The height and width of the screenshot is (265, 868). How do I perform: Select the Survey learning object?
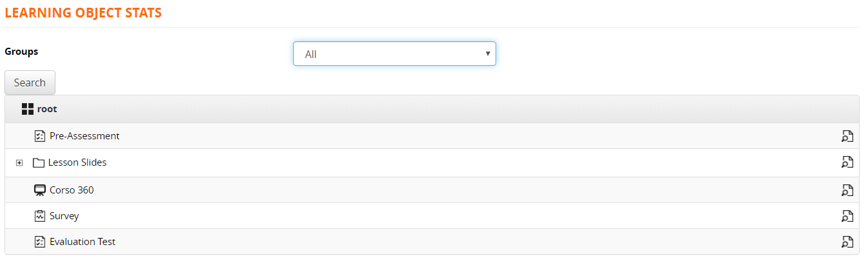pyautogui.click(x=64, y=216)
